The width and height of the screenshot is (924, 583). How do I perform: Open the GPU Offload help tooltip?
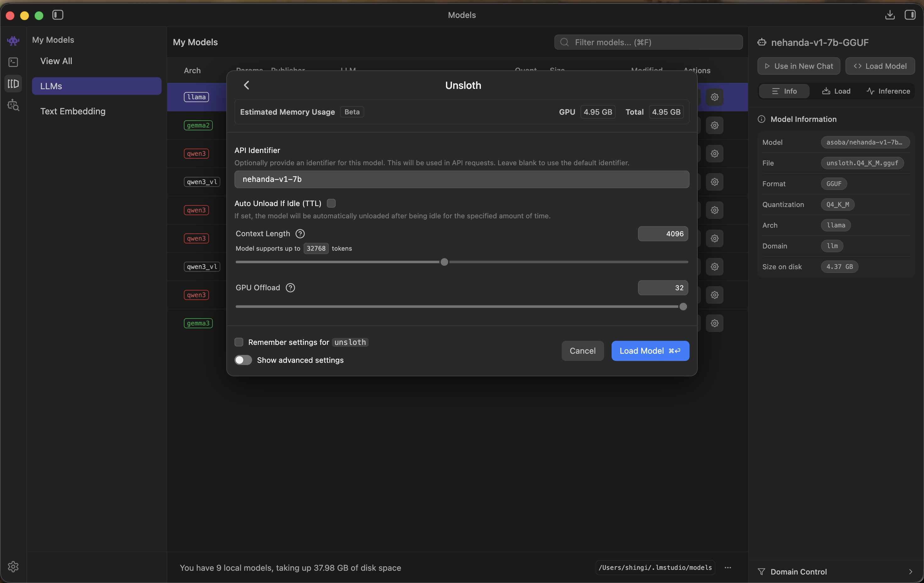[290, 288]
